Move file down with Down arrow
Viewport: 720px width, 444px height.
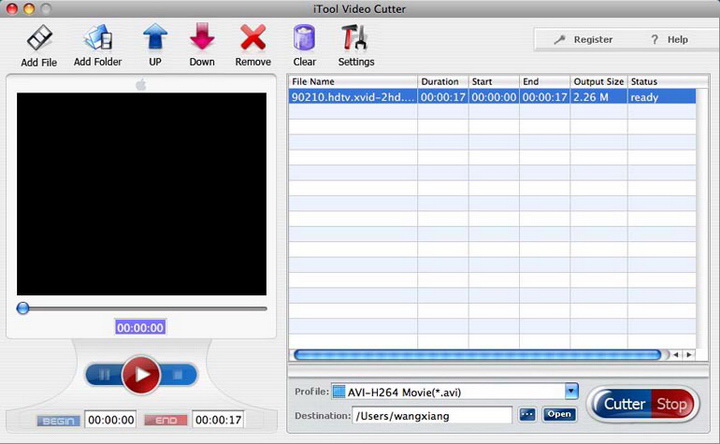[202, 39]
